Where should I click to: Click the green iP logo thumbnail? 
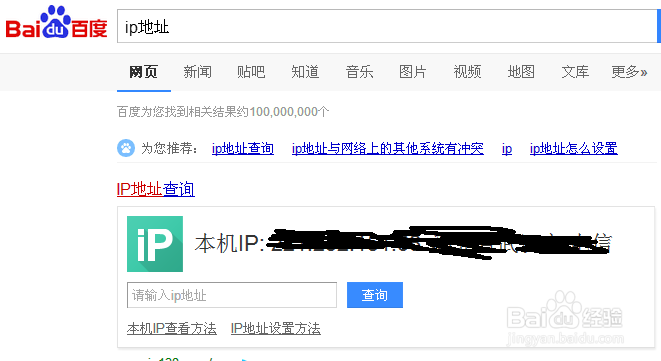[x=155, y=244]
